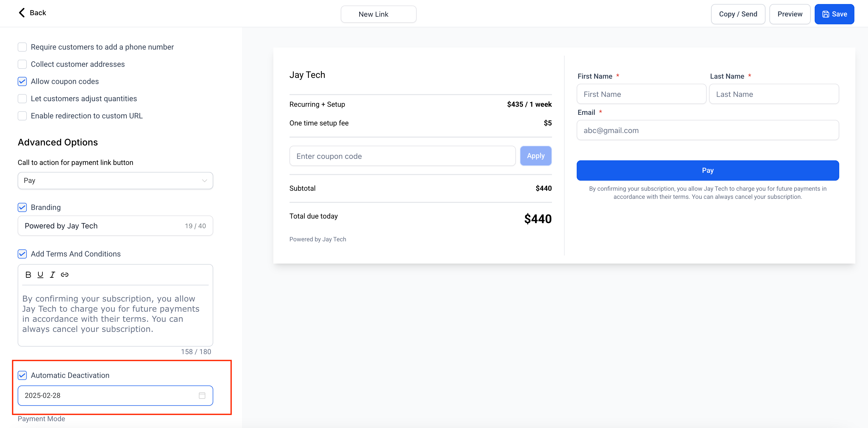
Task: Click the Preview button
Action: pyautogui.click(x=789, y=14)
